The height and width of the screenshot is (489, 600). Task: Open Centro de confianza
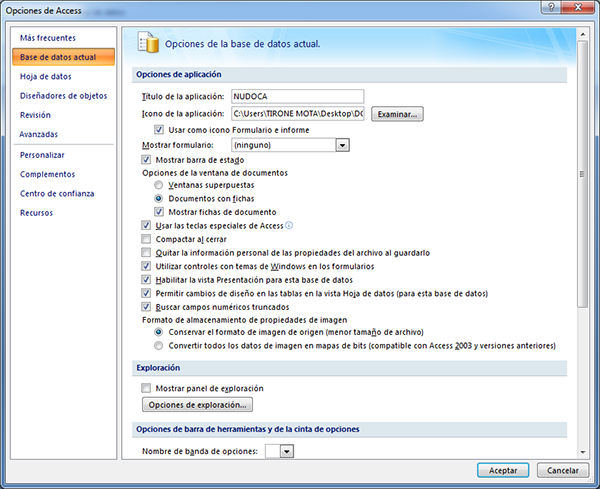pos(57,194)
